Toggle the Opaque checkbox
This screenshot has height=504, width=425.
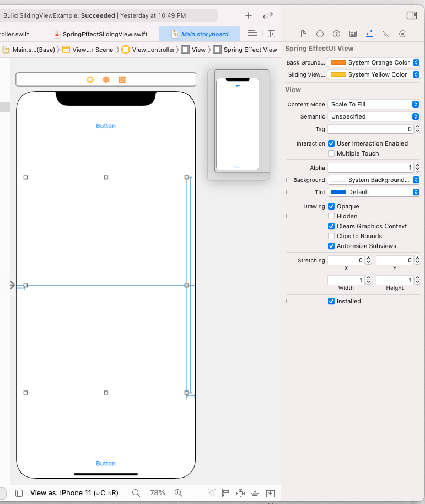[x=331, y=206]
